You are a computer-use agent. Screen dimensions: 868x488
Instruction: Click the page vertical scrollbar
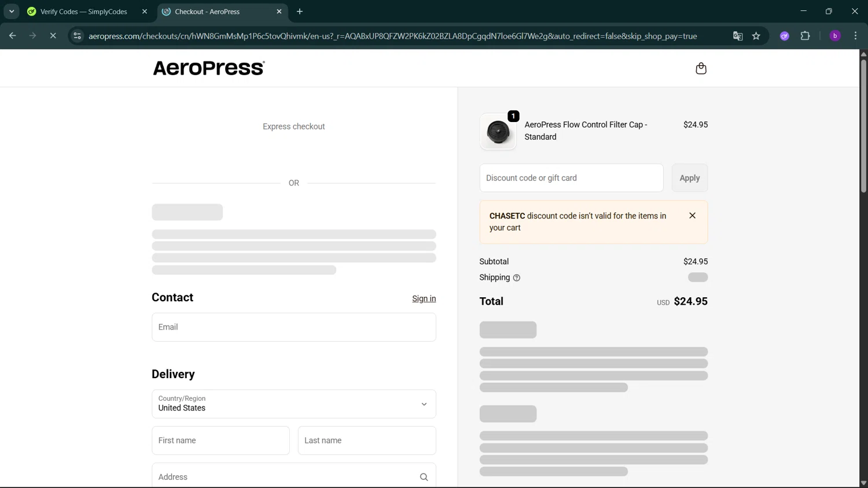pyautogui.click(x=863, y=126)
